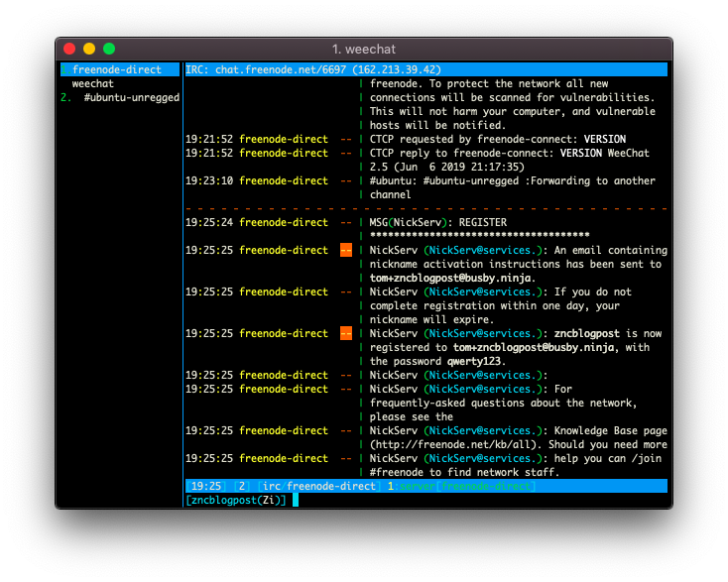Click the 1. weechat window title

pyautogui.click(x=364, y=49)
